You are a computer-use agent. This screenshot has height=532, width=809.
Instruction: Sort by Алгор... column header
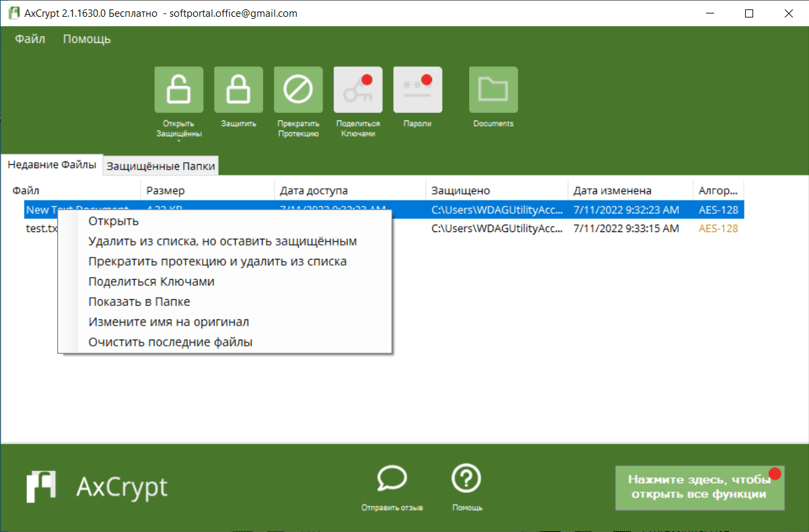tap(719, 190)
